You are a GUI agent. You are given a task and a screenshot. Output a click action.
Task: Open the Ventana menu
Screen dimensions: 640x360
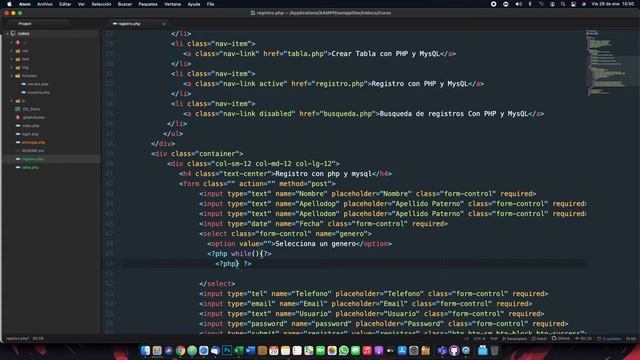pos(172,4)
